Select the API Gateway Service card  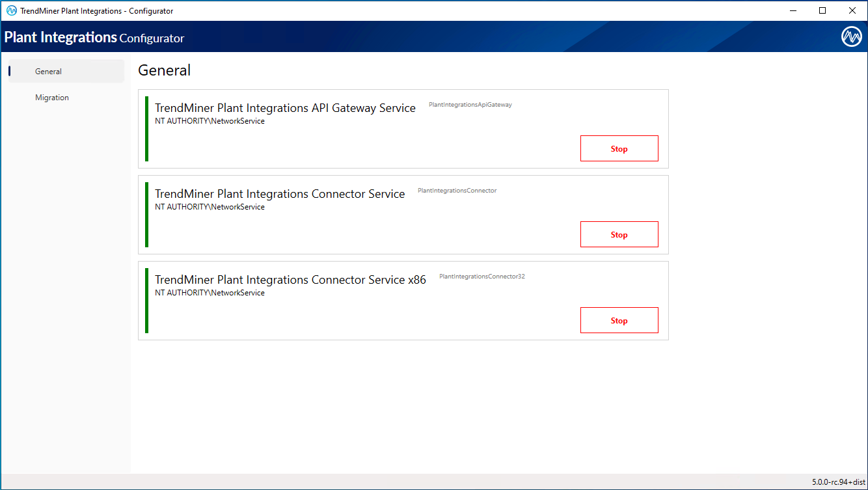403,128
